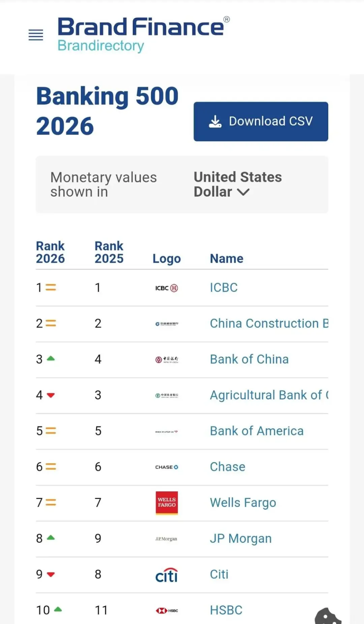Viewport: 364px width, 624px height.
Task: Click the Wells Fargo logo
Action: (166, 503)
